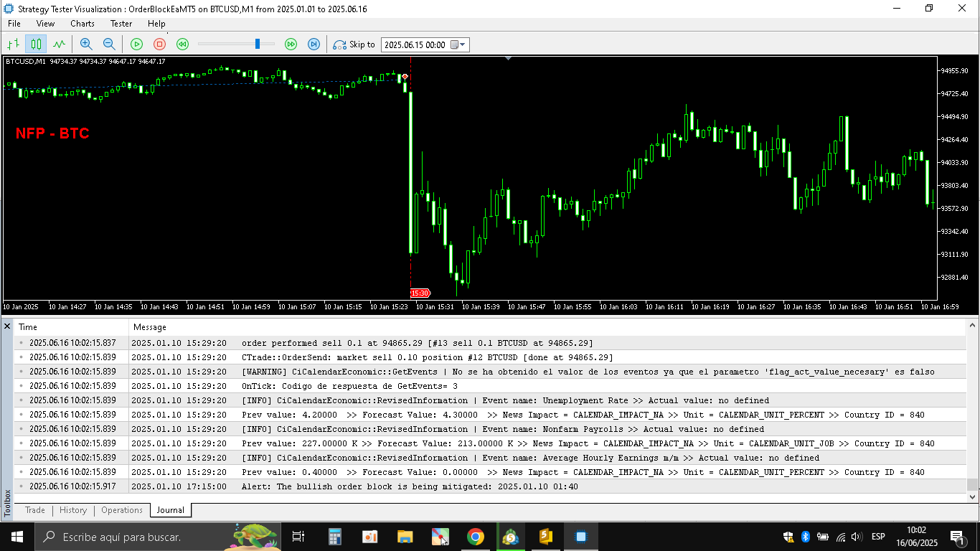Click the journal scrollbar up arrow

[x=973, y=326]
